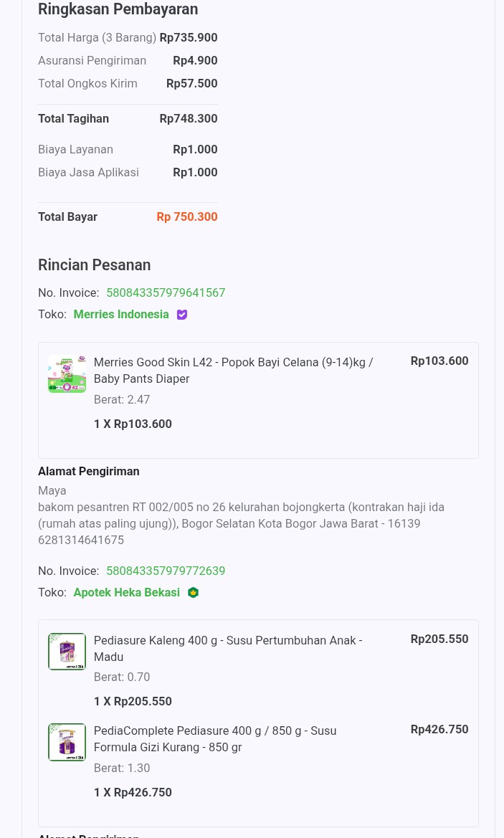Visit the Apotek Heka Bekasi store link
Image resolution: width=504 pixels, height=838 pixels.
[126, 592]
